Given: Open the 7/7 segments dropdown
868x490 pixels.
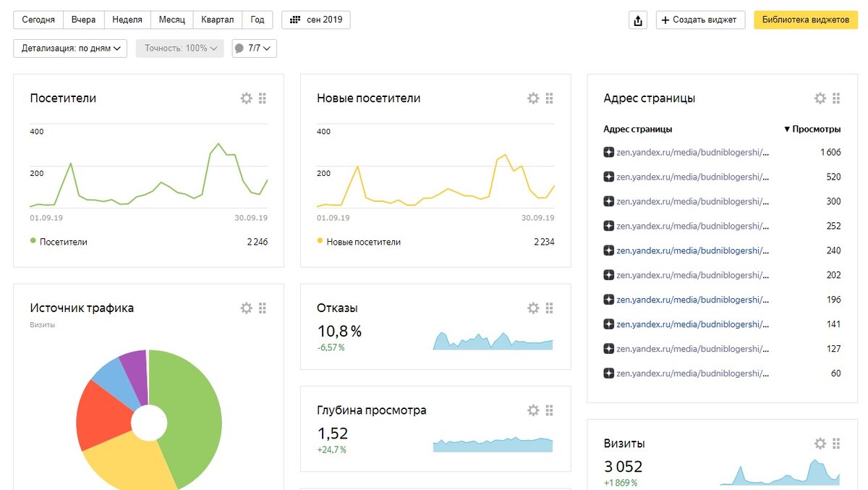Looking at the screenshot, I should (254, 48).
